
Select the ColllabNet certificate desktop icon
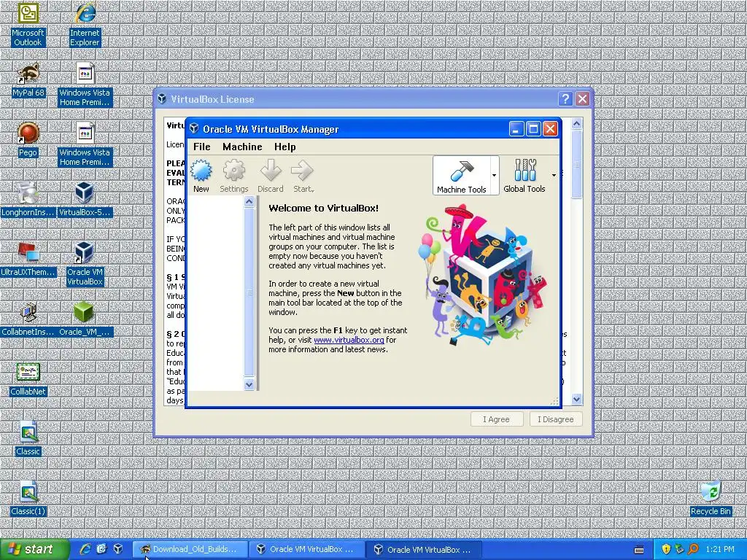(28, 379)
